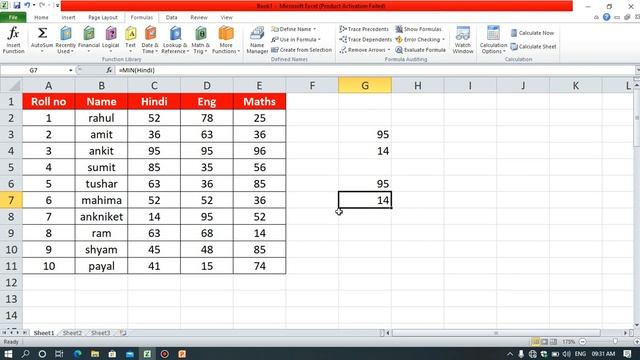The image size is (640, 360).
Task: Select row 7 header
Action: [11, 200]
